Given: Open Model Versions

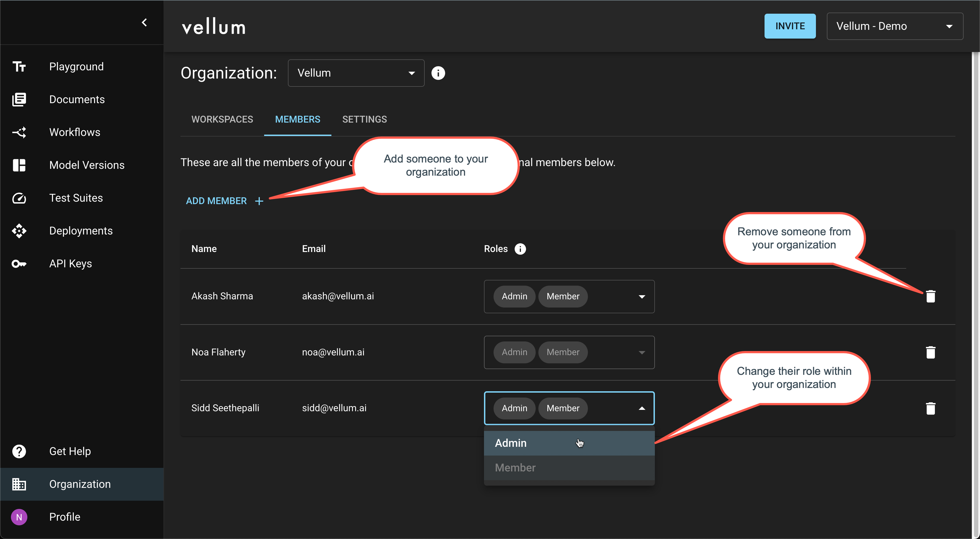Looking at the screenshot, I should point(86,165).
